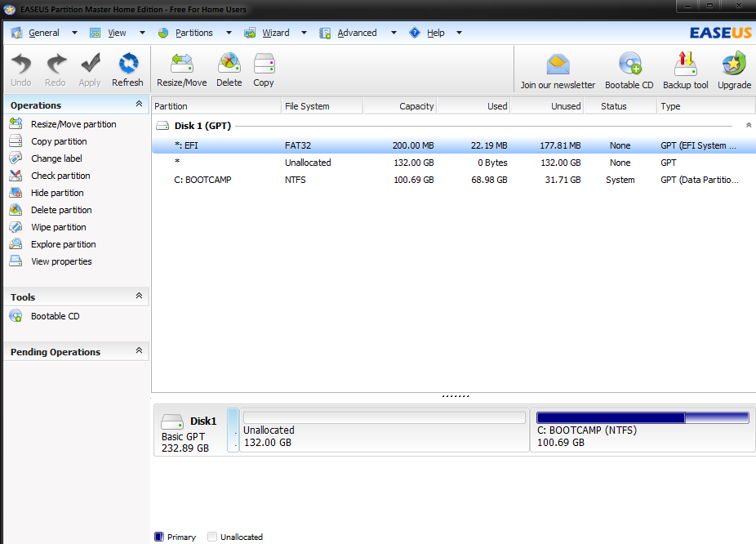This screenshot has width=756, height=544.
Task: Click the Upgrade star icon
Action: 734,64
